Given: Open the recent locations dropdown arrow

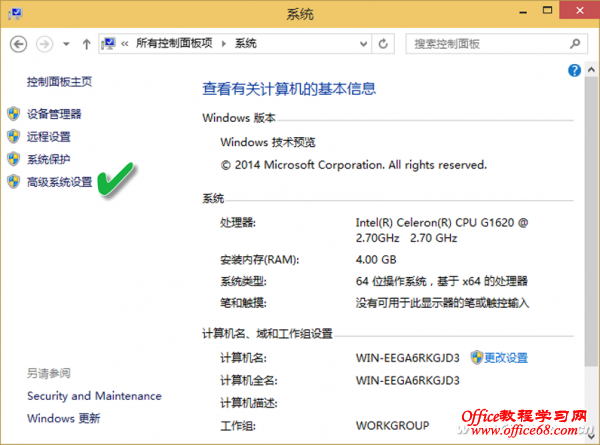Looking at the screenshot, I should coord(66,44).
